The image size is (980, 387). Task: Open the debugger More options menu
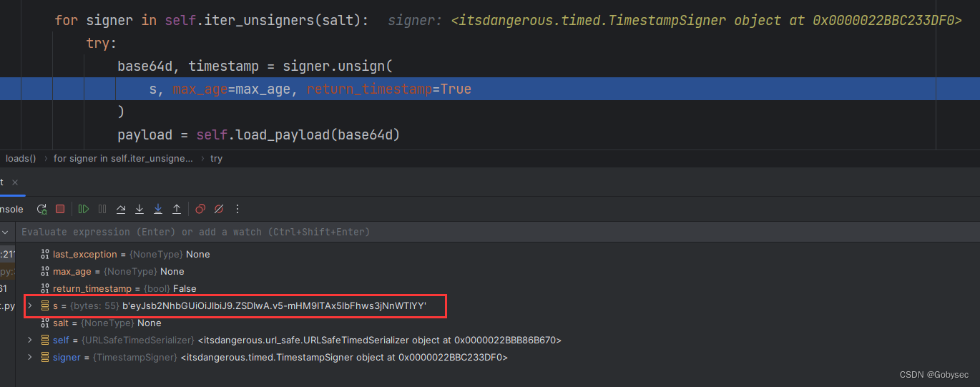tap(237, 209)
